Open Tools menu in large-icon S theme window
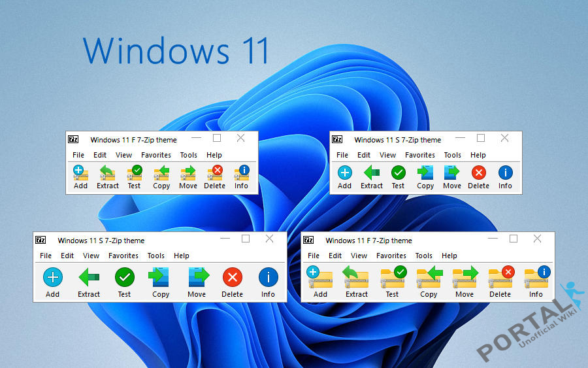 (x=155, y=256)
